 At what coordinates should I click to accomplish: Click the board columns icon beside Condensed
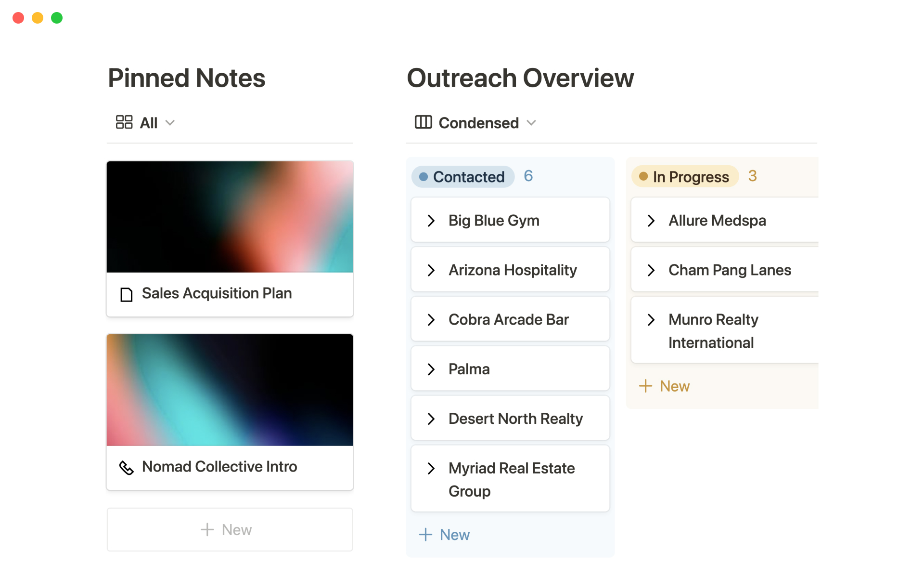coord(423,122)
